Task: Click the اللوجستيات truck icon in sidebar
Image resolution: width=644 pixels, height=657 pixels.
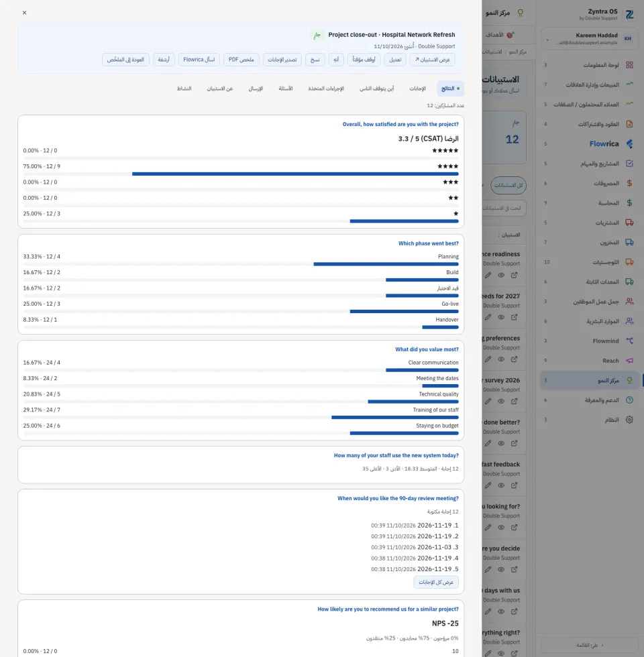Action: click(629, 262)
